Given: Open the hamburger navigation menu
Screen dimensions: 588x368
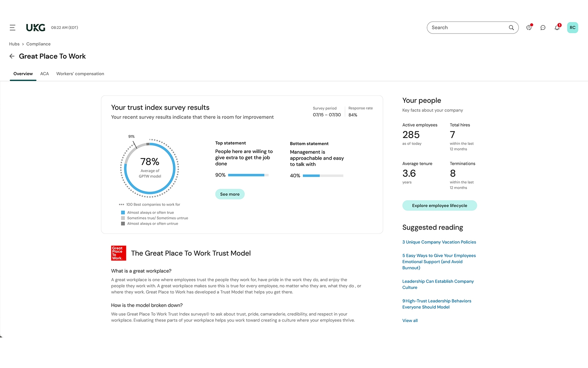Looking at the screenshot, I should pos(12,28).
